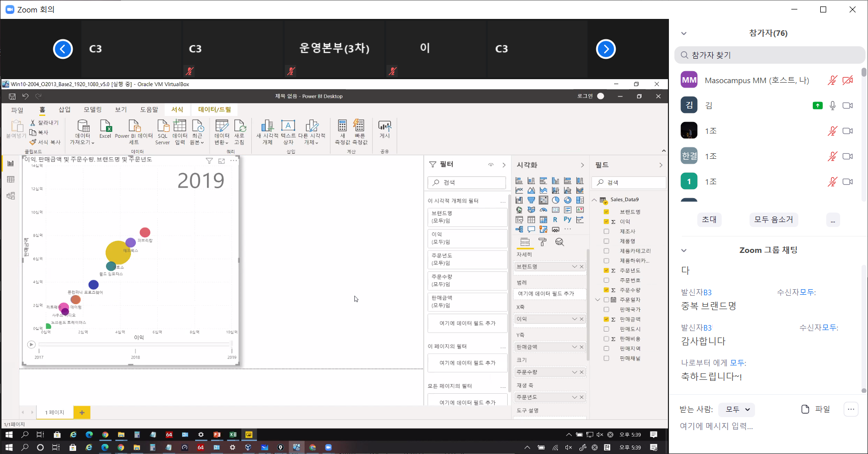
Task: Switch to the 삽입 ribbon tab
Action: point(65,110)
